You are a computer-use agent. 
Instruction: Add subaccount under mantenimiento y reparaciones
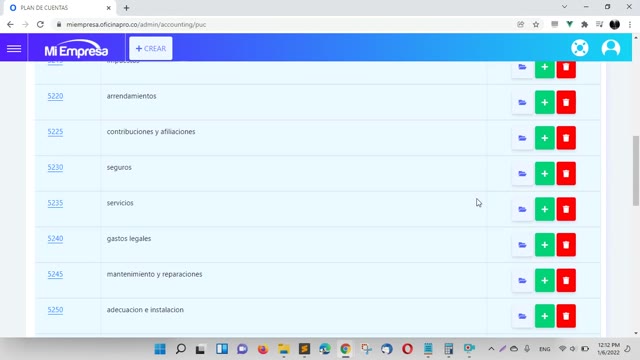point(544,280)
